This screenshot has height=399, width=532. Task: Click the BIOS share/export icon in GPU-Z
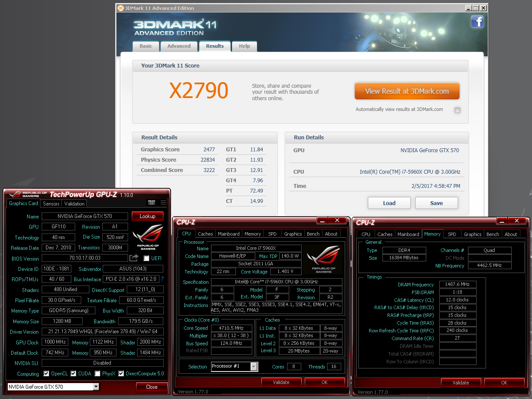point(134,258)
